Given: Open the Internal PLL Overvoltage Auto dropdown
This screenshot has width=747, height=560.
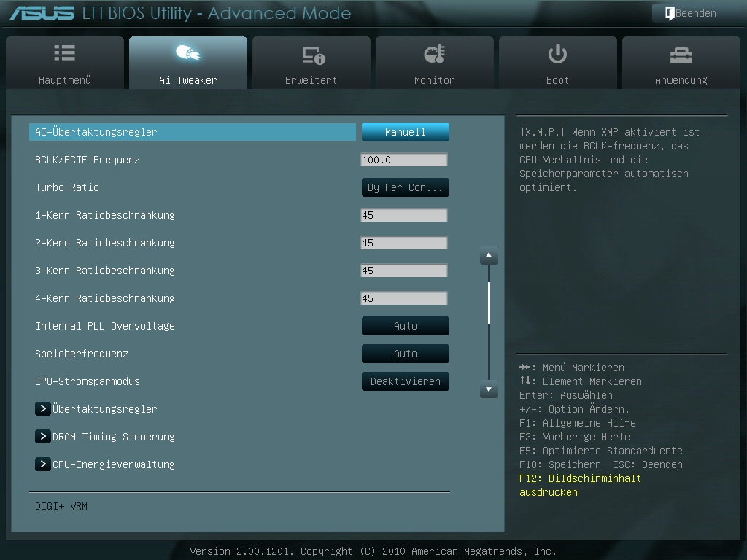Looking at the screenshot, I should [406, 326].
